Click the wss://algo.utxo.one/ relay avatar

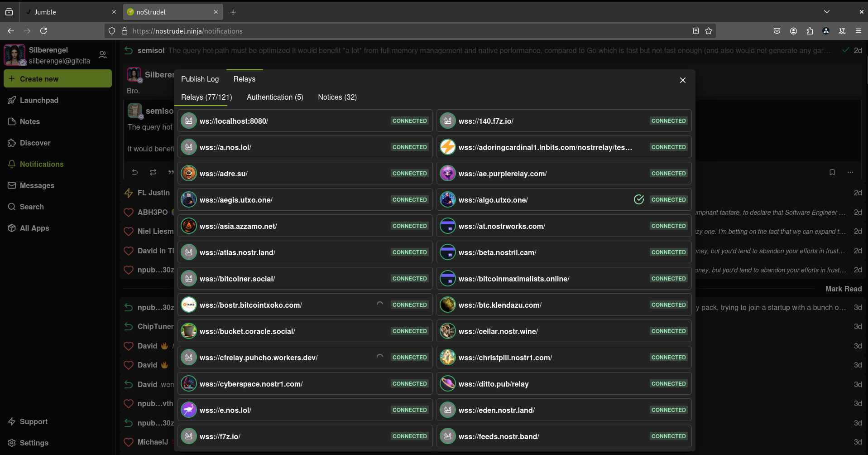point(448,200)
